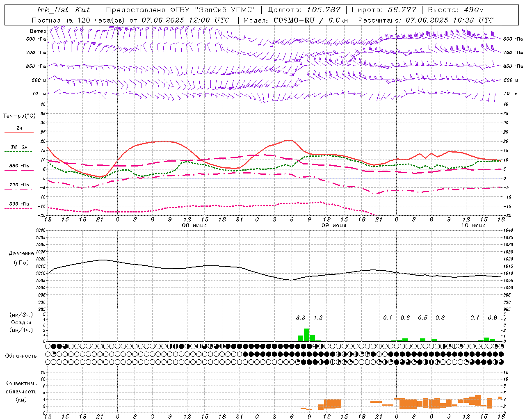Click the (мм/3ч.) unit label
Image resolution: width=525 pixels, height=420 pixels.
coord(21,315)
